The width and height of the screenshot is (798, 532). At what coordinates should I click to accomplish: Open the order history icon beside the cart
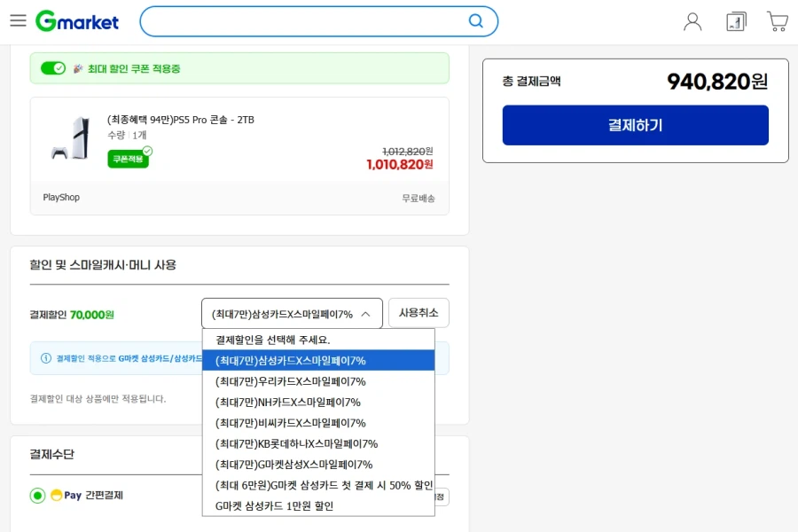tap(735, 20)
